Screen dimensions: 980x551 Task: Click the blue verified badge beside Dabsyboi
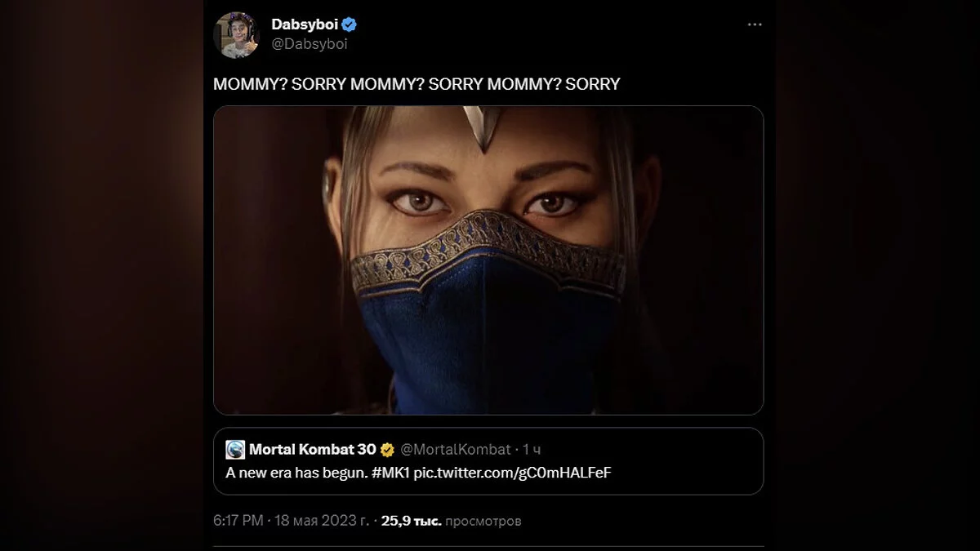click(350, 25)
